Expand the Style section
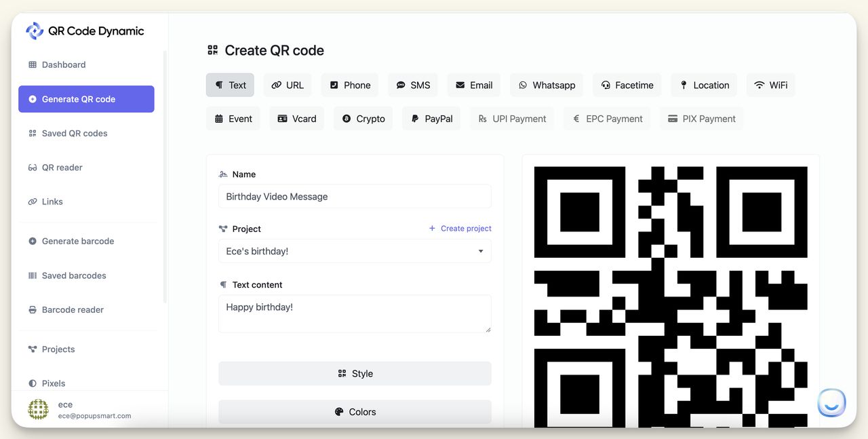This screenshot has height=439, width=868. pyautogui.click(x=355, y=374)
